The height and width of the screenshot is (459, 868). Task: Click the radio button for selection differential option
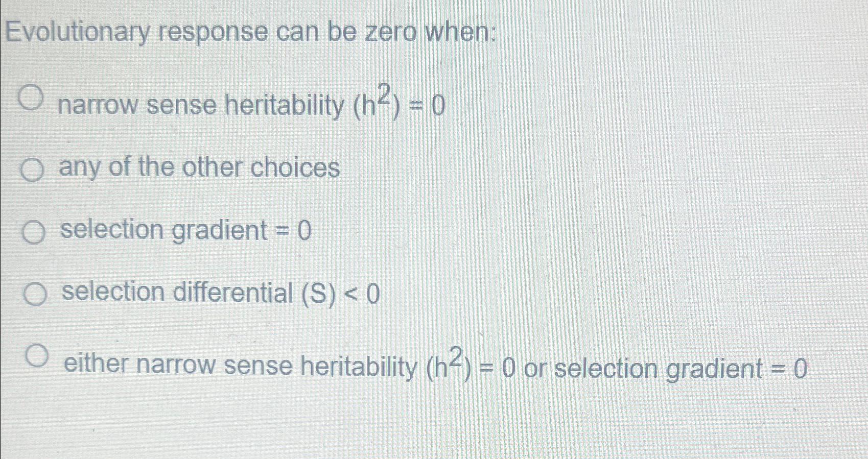pos(35,294)
